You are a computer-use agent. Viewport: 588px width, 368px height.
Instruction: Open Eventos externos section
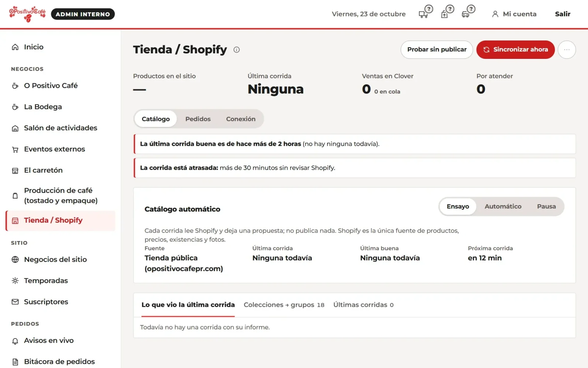tap(60, 149)
